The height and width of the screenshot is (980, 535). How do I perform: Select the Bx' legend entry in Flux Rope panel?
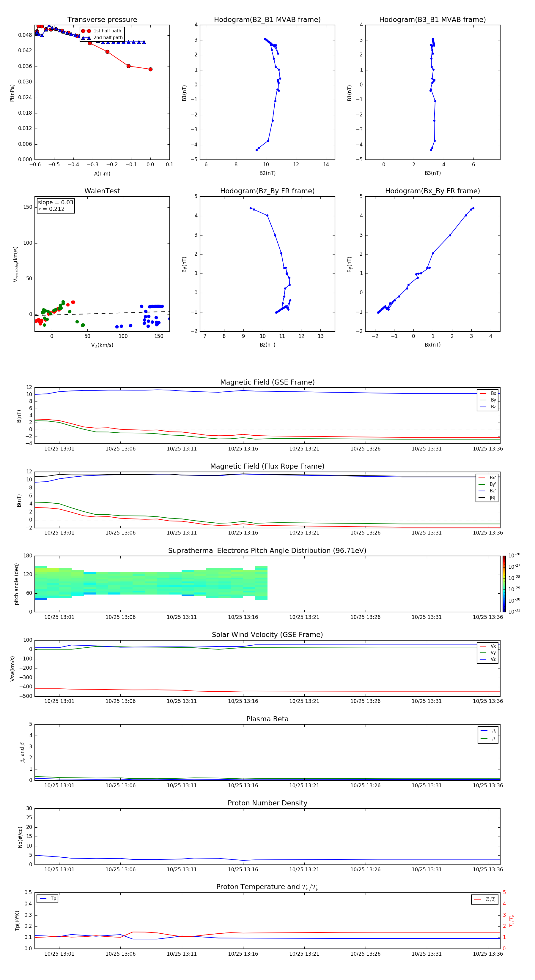tap(487, 478)
